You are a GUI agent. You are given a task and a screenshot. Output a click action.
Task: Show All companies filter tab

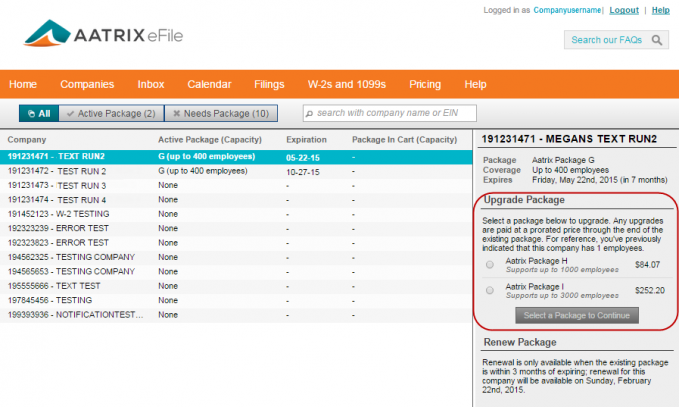click(39, 113)
